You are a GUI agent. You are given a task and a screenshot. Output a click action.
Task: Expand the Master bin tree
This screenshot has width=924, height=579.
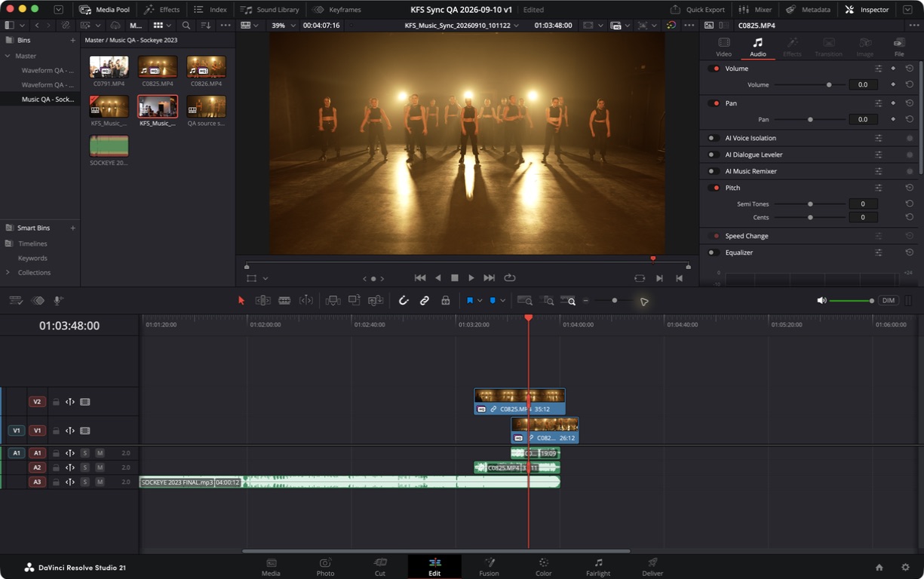click(x=8, y=56)
